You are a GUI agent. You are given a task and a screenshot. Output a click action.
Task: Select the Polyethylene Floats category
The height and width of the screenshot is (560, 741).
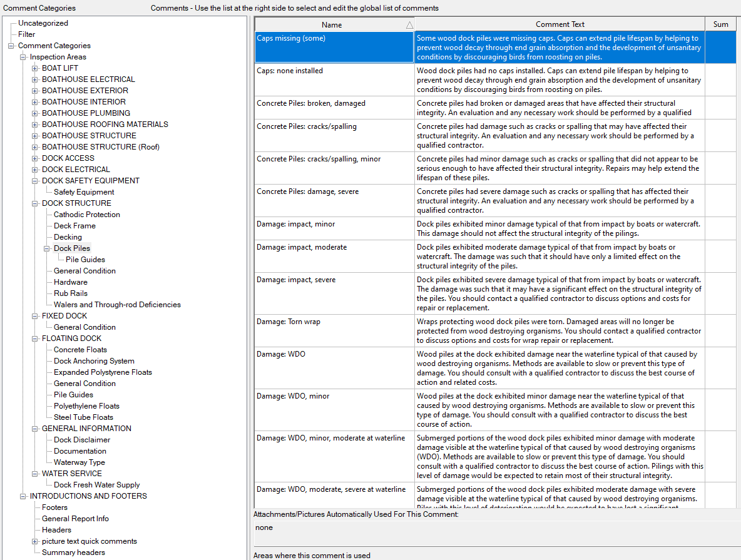(x=86, y=406)
